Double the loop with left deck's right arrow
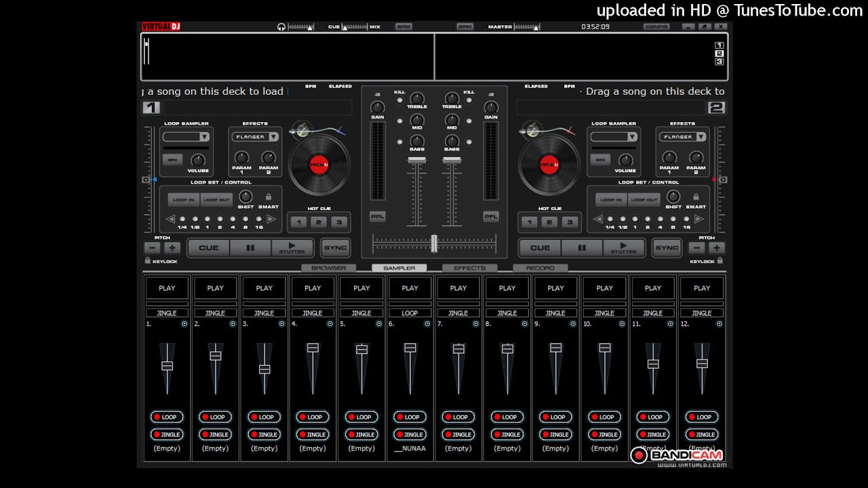The width and height of the screenshot is (868, 488). (x=271, y=219)
